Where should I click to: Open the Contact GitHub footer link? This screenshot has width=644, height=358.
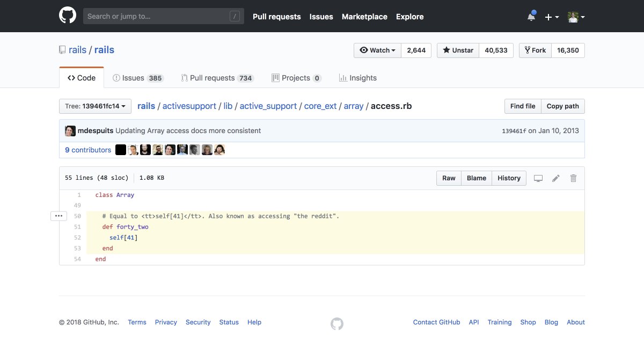(436, 323)
